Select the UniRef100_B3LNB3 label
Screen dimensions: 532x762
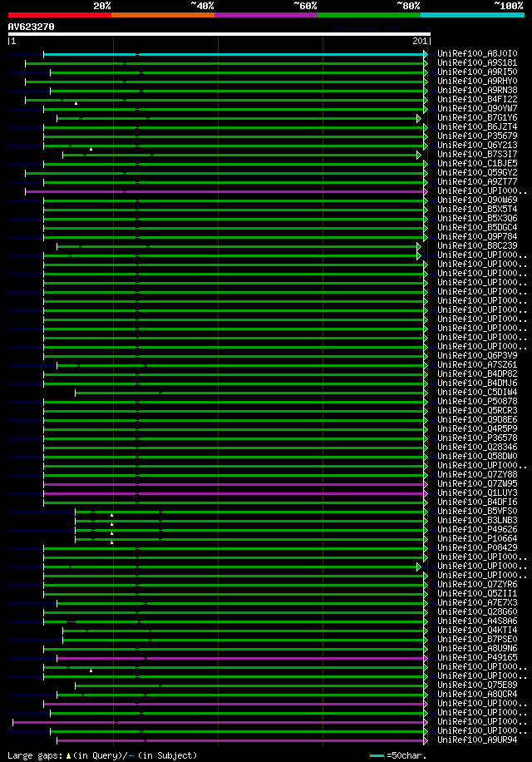477,521
